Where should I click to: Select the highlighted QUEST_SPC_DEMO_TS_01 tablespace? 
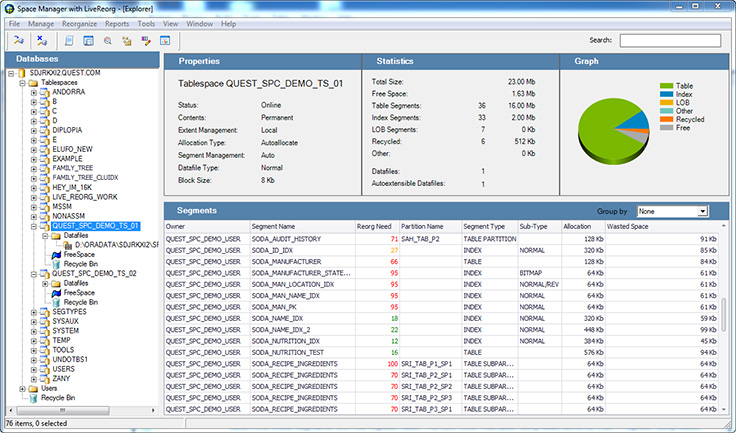coord(95,226)
